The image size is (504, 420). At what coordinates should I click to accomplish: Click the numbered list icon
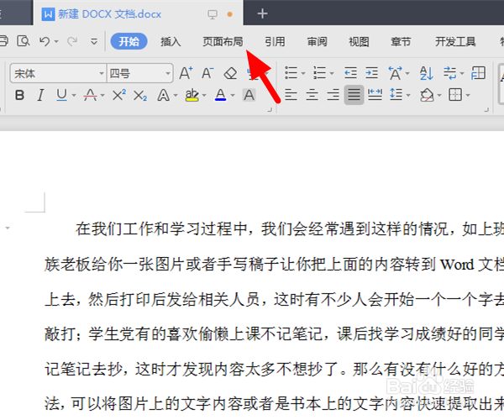pyautogui.click(x=319, y=73)
